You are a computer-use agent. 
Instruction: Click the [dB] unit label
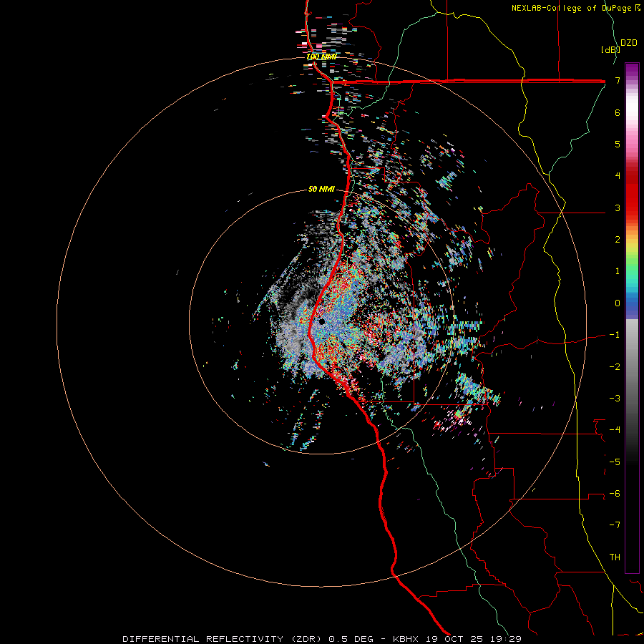point(610,49)
